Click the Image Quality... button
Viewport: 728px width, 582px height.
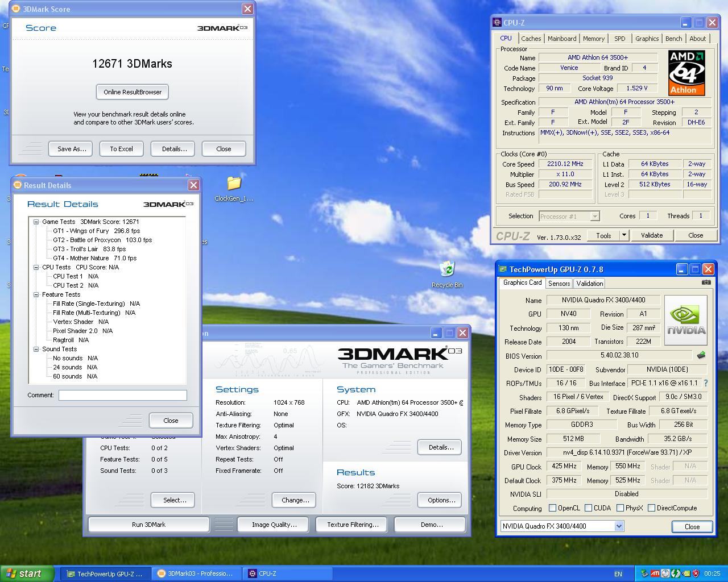pos(274,525)
